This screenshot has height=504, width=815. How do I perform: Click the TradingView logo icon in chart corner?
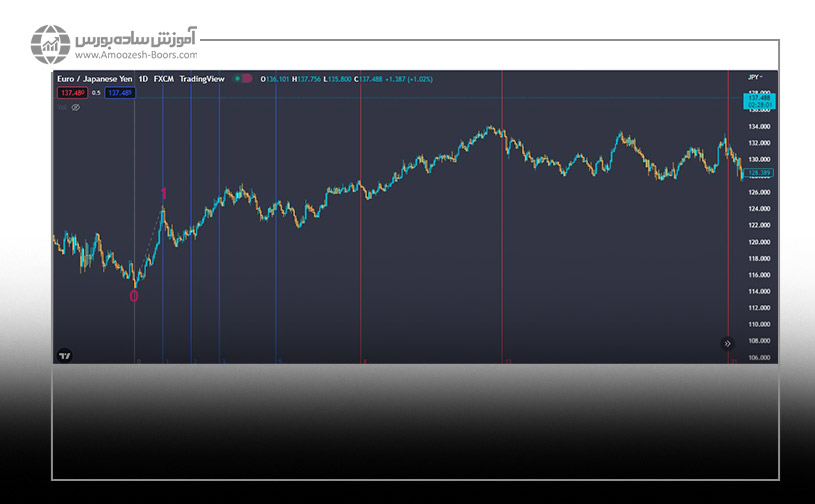(65, 354)
